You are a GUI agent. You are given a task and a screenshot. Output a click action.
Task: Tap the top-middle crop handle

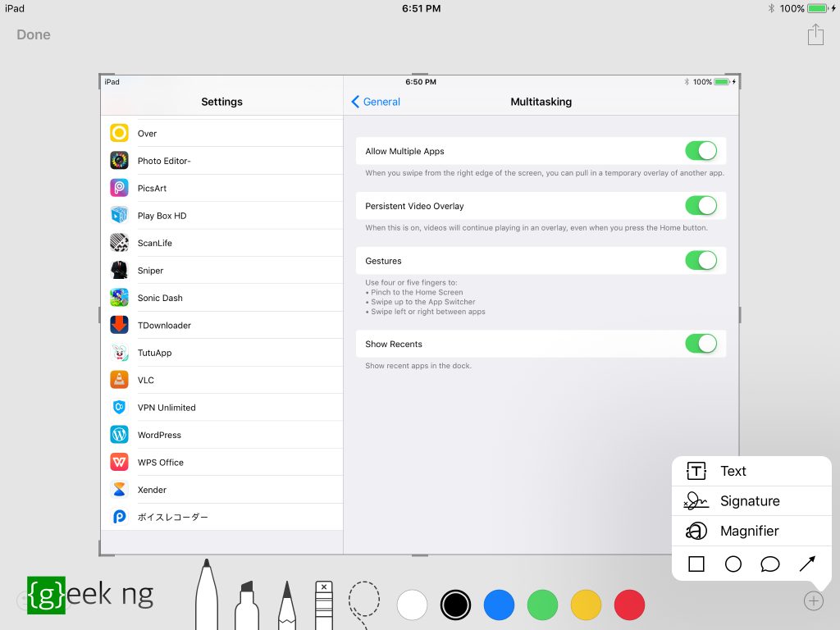419,75
